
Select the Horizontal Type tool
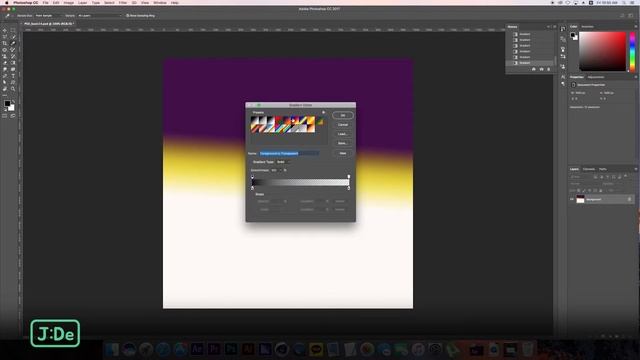13,76
